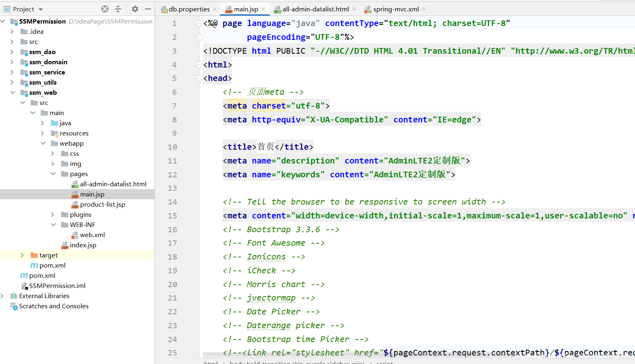
Task: Close the main.jsp tab
Action: pos(264,9)
